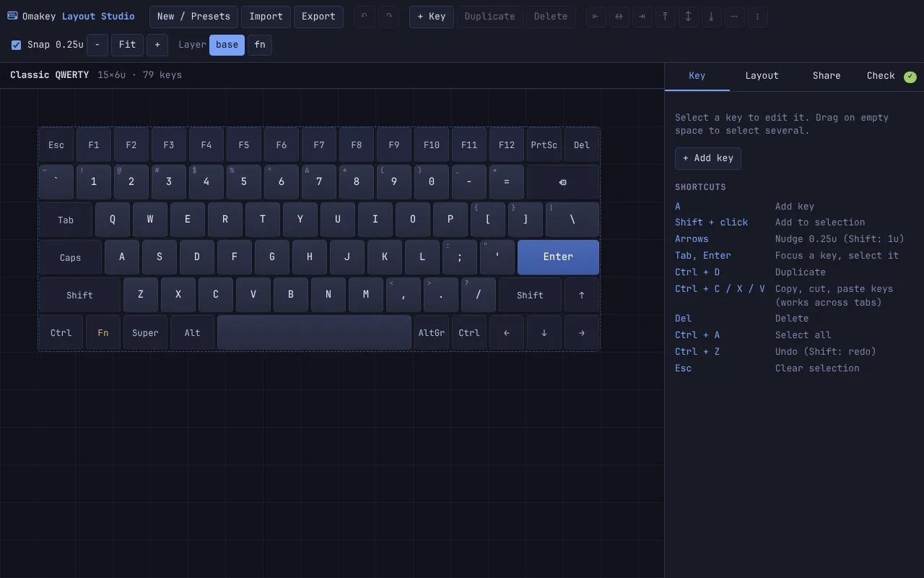Align selected keys to left edge

pos(596,17)
